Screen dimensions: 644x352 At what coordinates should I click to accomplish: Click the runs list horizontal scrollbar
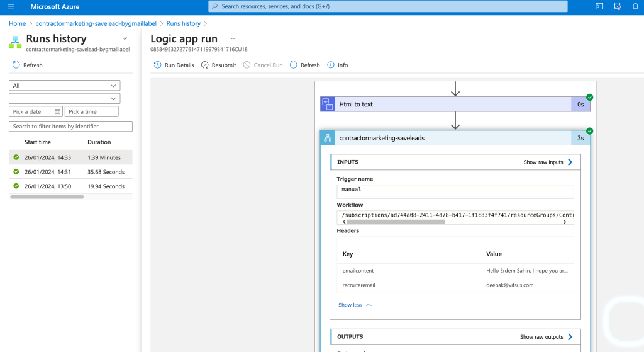click(47, 197)
